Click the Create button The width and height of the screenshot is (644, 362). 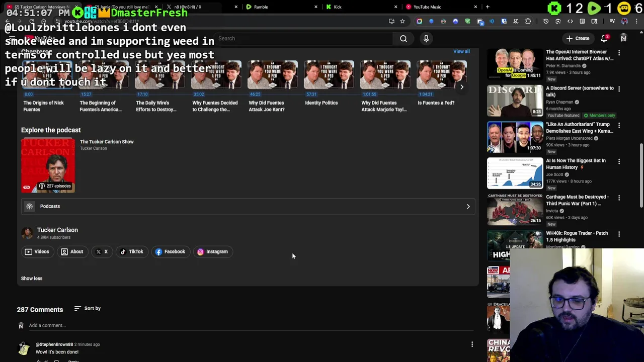click(578, 39)
